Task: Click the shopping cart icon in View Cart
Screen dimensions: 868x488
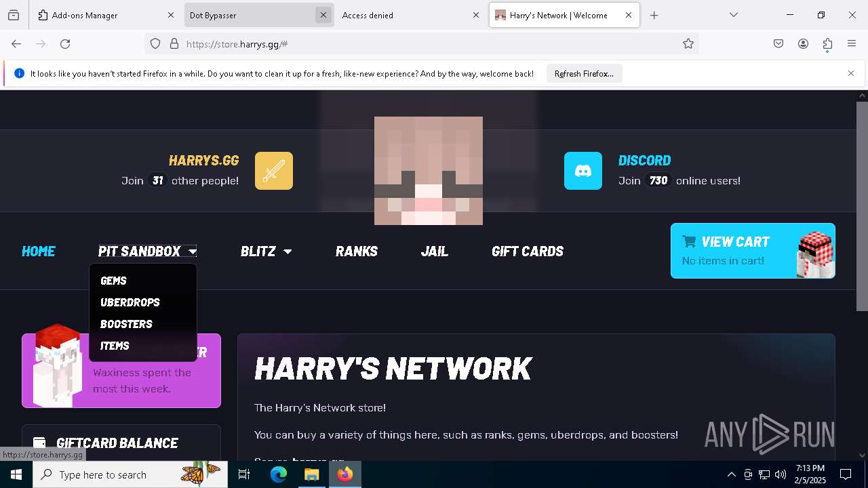Action: coord(689,241)
